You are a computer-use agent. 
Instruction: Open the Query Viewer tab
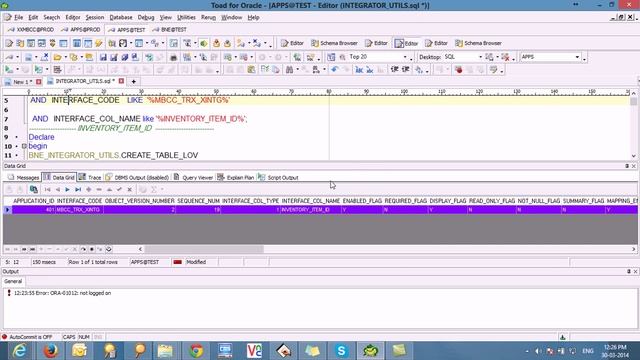[193, 178]
